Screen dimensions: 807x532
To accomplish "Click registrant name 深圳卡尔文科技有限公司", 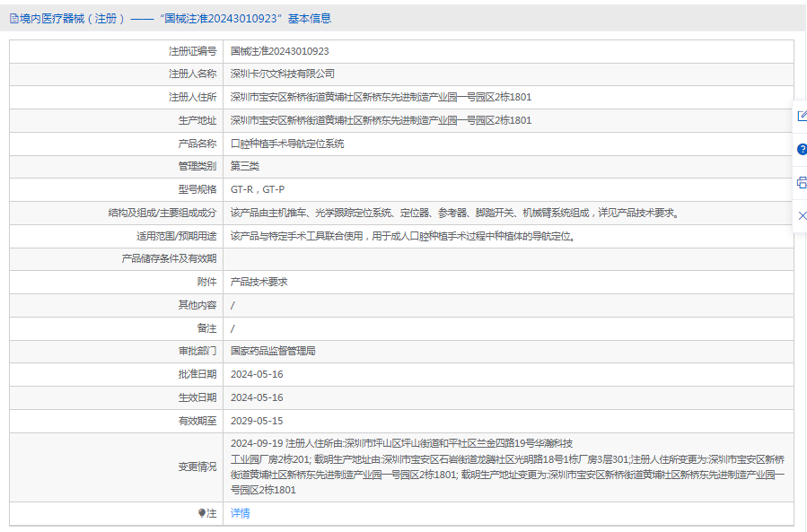I will [x=283, y=74].
